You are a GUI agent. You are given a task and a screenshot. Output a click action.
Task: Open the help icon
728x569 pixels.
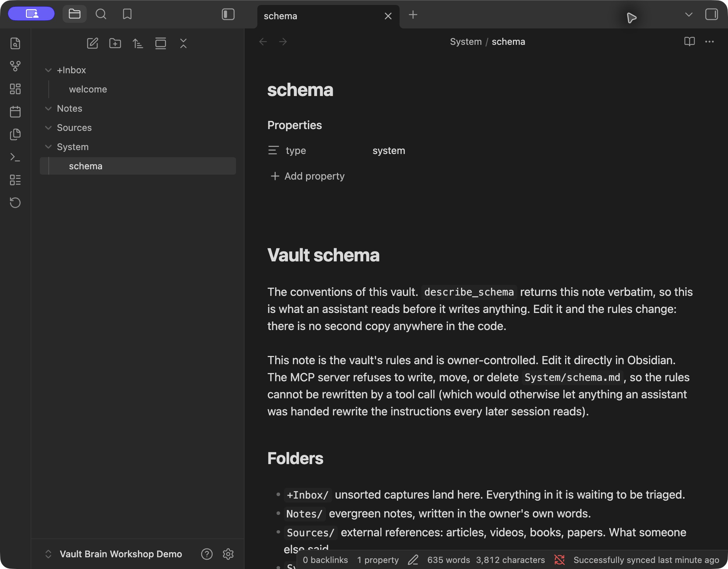(x=207, y=554)
